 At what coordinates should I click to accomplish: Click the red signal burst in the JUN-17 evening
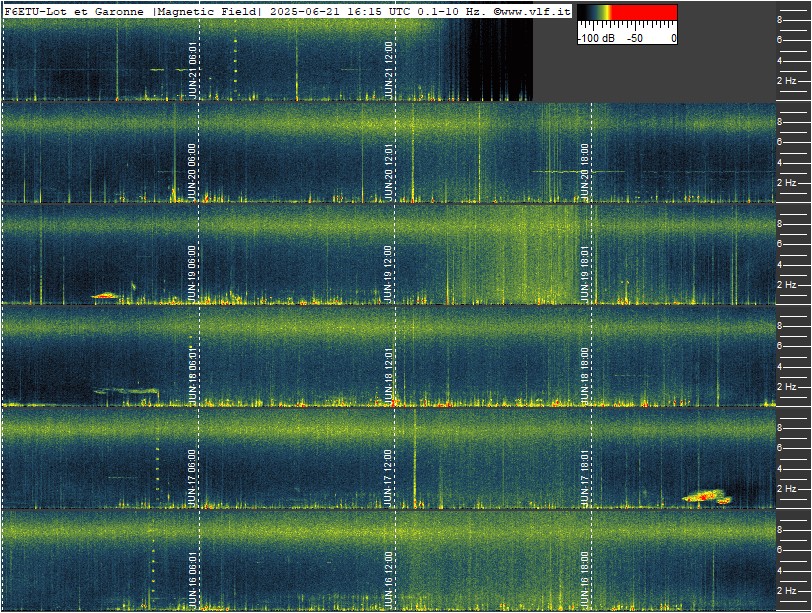(x=706, y=497)
